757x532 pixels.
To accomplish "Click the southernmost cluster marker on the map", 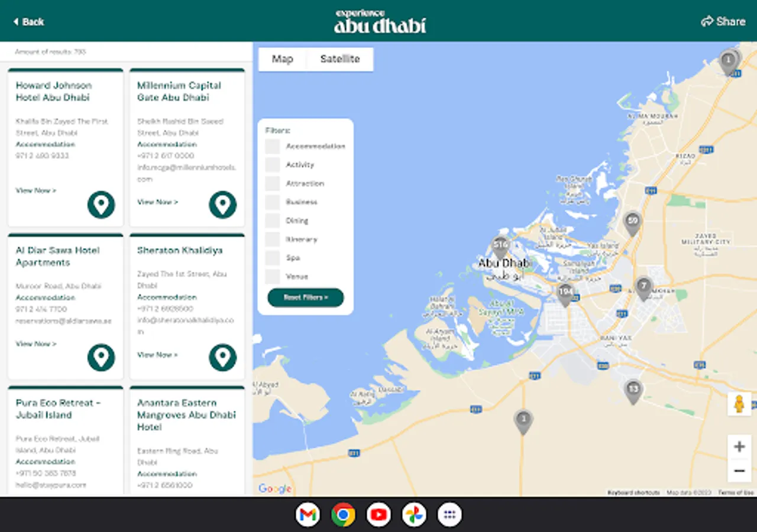I will click(x=523, y=421).
